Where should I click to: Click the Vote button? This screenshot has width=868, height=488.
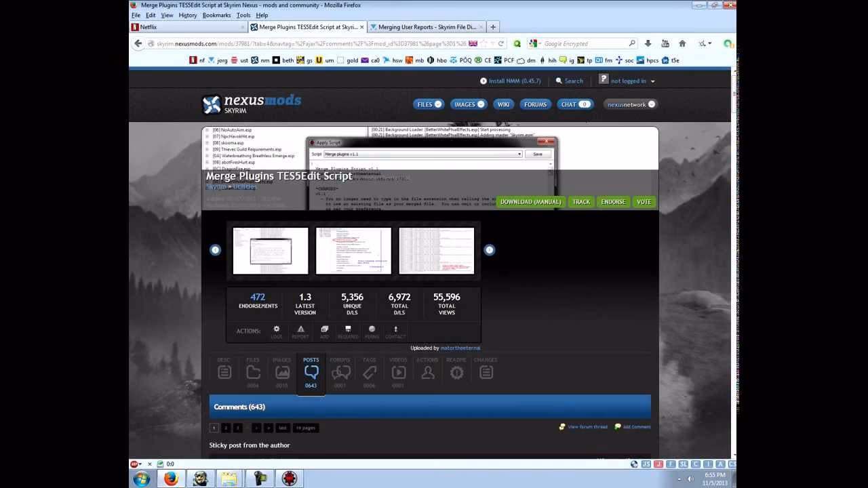pos(644,201)
